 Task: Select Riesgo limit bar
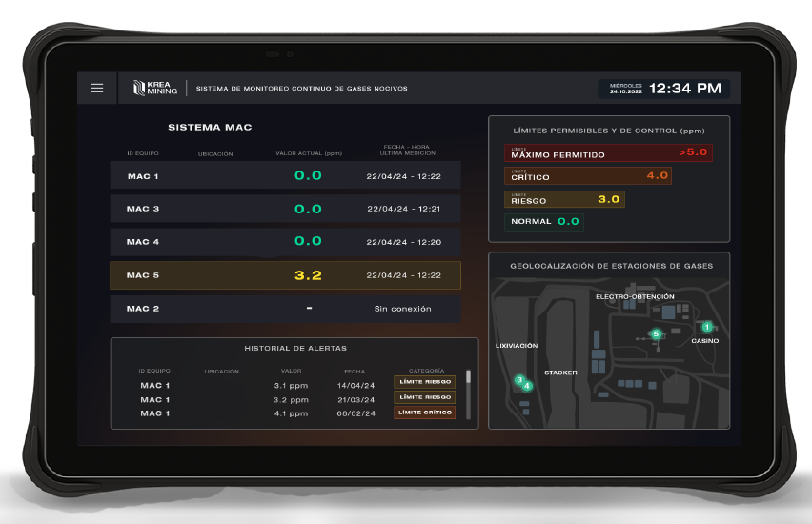click(x=564, y=199)
